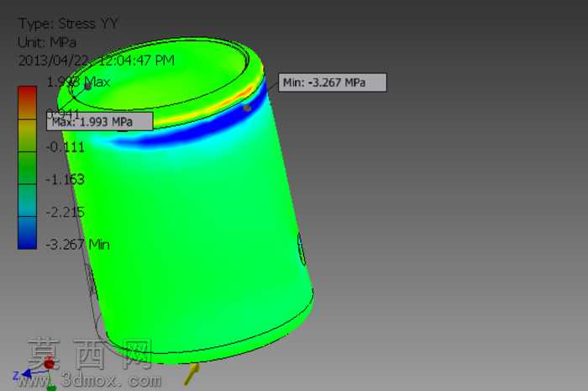The height and width of the screenshot is (391, 588).
Task: Click the yellow band of the color legend
Action: pos(28,135)
